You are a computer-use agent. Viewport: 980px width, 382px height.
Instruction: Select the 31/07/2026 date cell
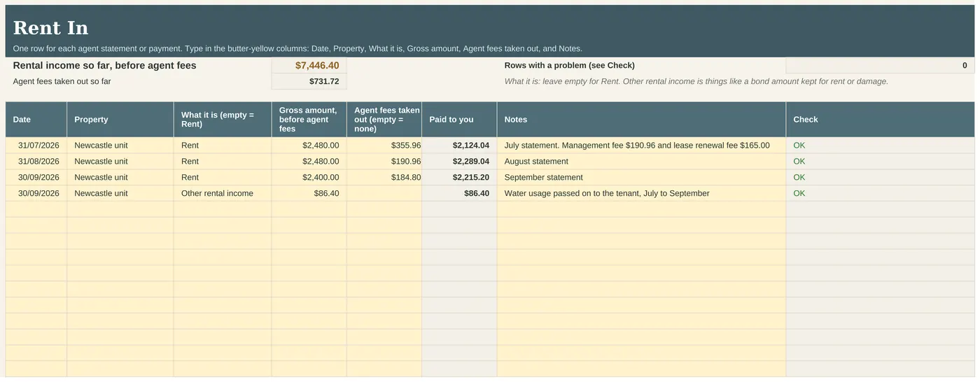(x=36, y=146)
